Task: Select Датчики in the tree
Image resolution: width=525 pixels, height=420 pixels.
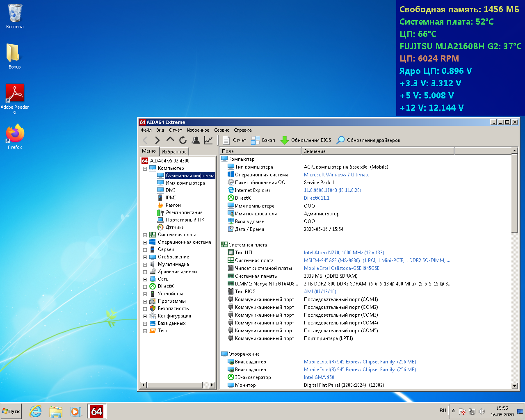Action: (175, 227)
